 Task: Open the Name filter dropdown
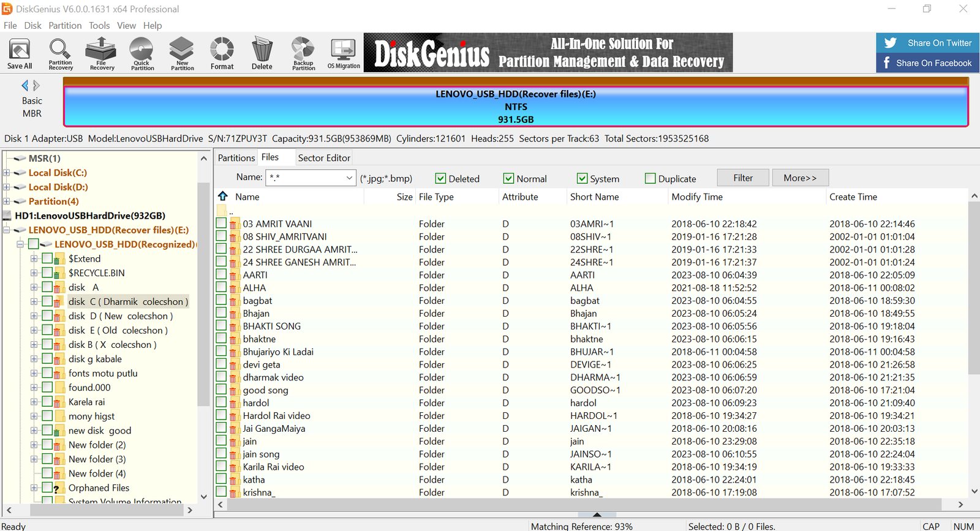click(349, 178)
